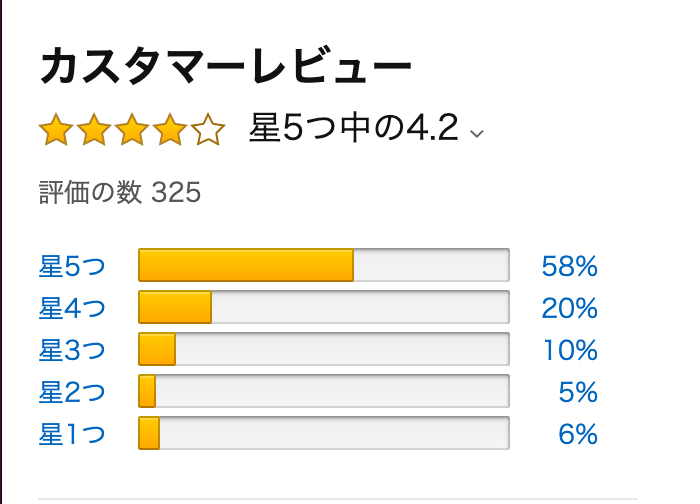Open the 星5つ中の4.2 rating summary

[354, 128]
